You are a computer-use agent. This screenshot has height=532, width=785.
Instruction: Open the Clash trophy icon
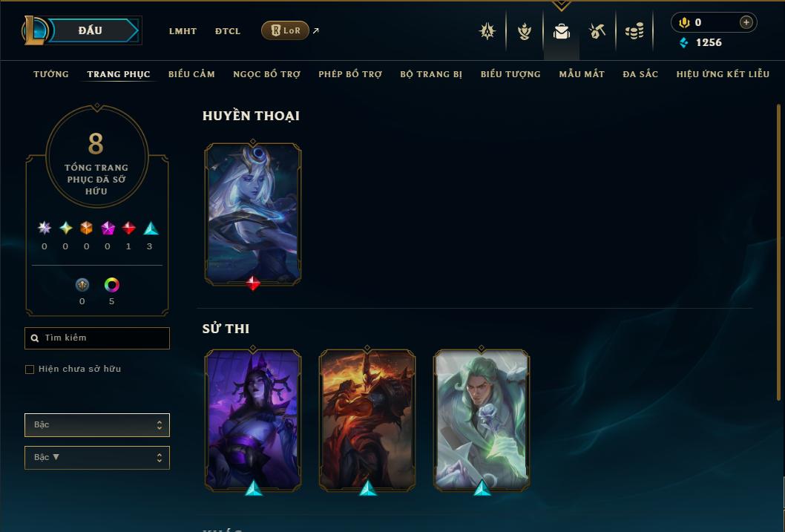click(x=524, y=32)
